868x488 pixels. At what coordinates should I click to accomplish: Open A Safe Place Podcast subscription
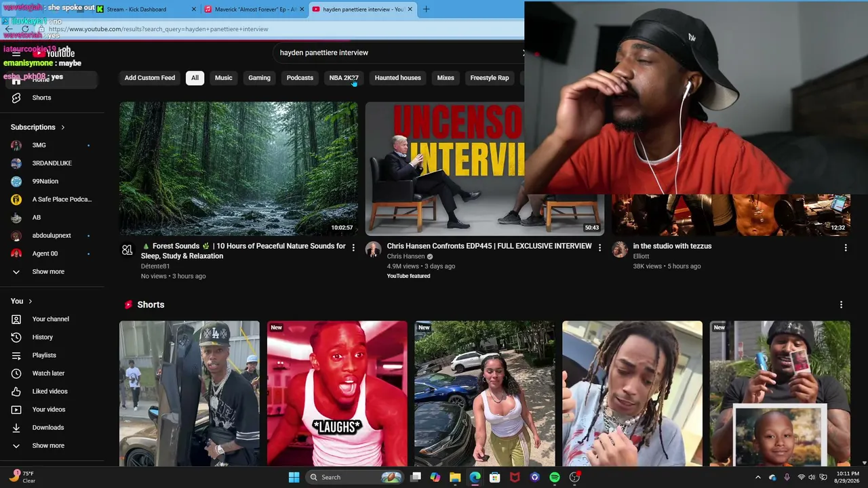51,199
